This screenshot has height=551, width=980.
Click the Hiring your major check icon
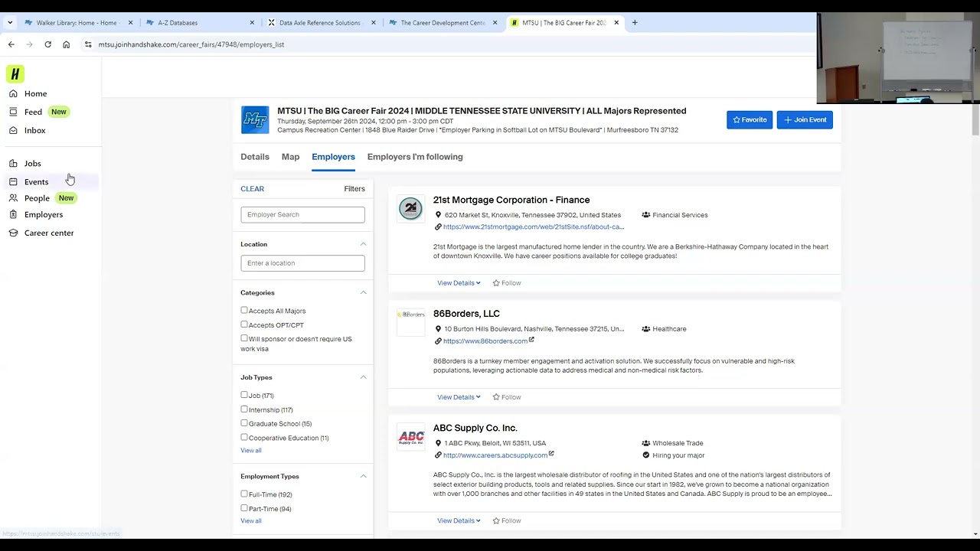tap(646, 455)
